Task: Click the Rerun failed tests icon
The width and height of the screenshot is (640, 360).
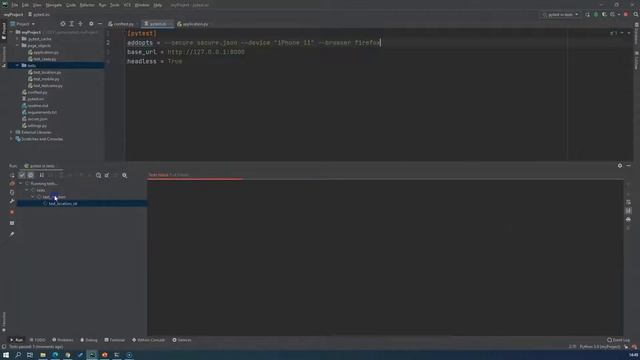Action: (x=12, y=184)
